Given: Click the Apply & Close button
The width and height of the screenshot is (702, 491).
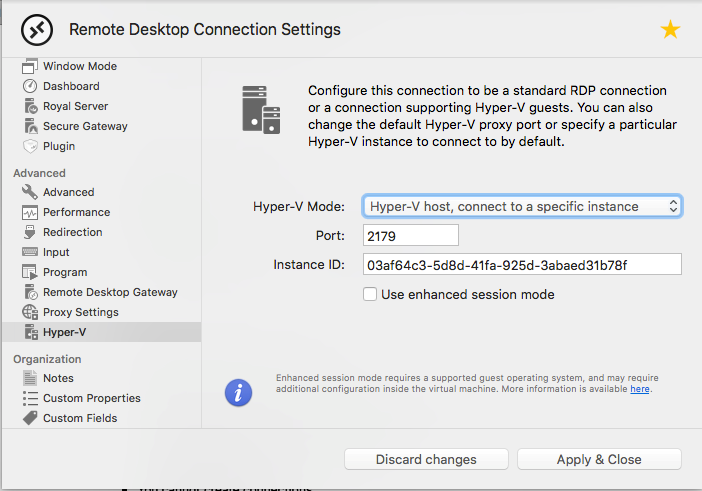Looking at the screenshot, I should 599,459.
